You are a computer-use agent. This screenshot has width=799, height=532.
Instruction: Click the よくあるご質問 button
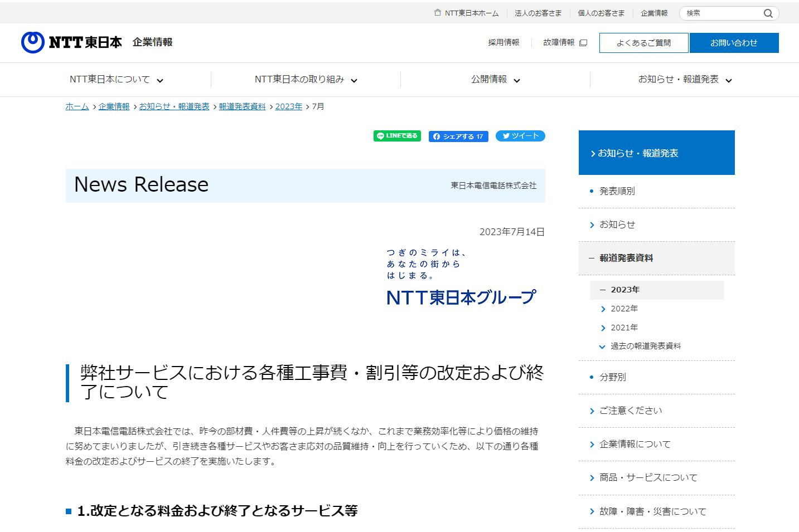tap(644, 43)
